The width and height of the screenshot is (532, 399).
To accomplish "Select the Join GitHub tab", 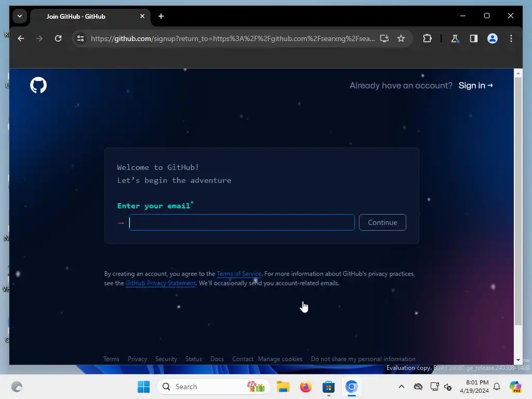I will tap(90, 16).
